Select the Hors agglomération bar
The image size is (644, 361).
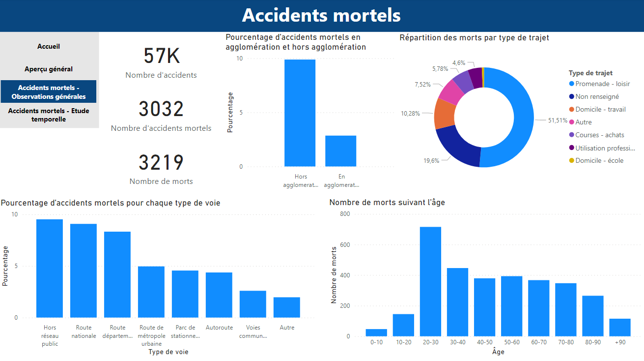tap(300, 113)
